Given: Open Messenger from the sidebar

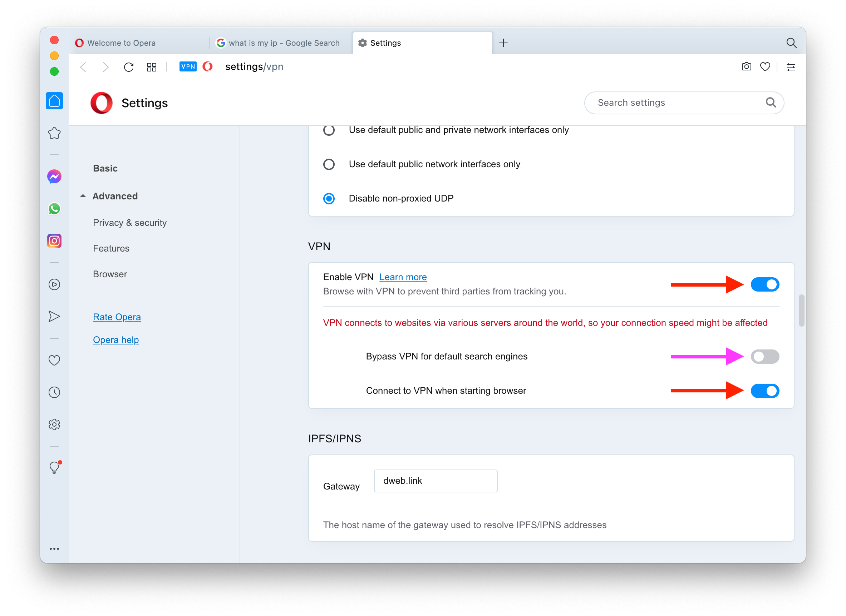Looking at the screenshot, I should point(54,177).
